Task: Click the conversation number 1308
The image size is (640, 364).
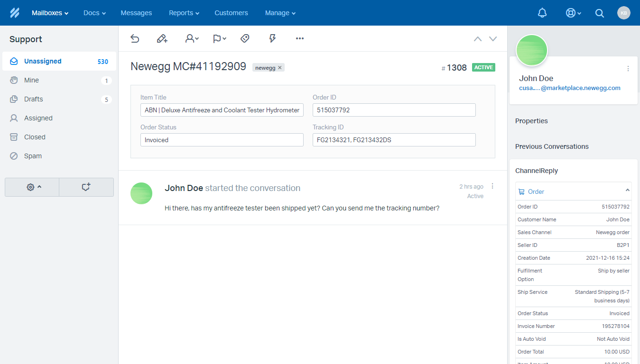Action: coord(457,68)
